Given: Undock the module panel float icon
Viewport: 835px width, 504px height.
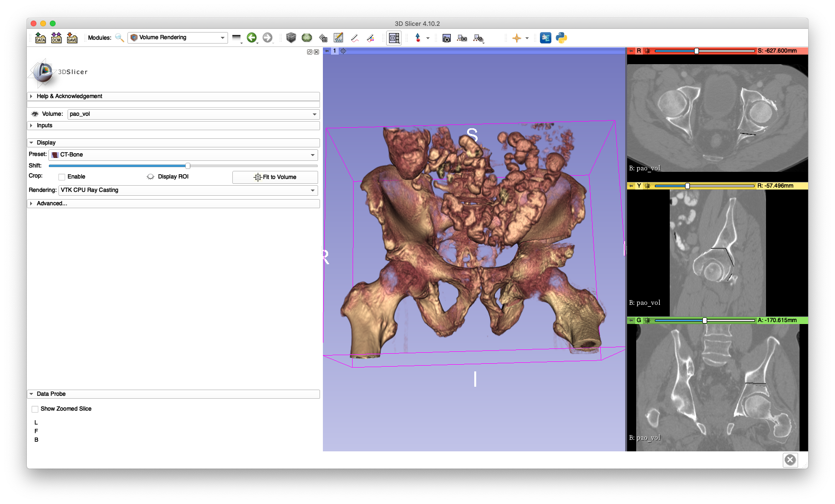Looking at the screenshot, I should tap(309, 52).
